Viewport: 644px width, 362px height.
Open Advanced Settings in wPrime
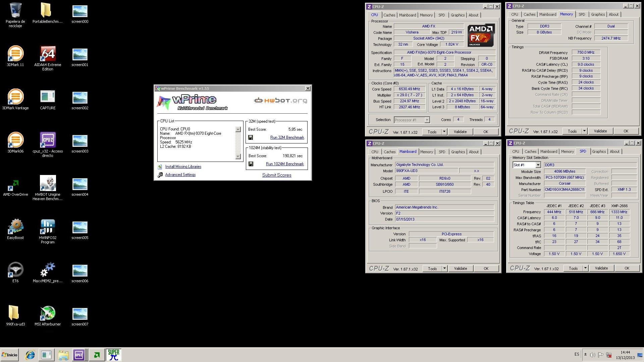[180, 175]
